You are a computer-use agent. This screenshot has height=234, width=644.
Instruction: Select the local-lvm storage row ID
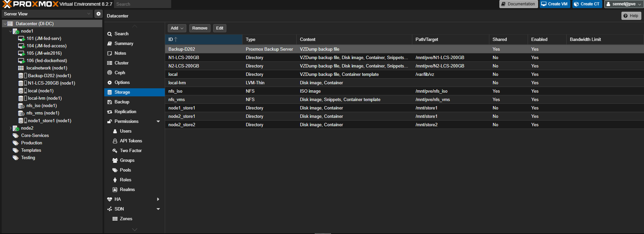[177, 83]
